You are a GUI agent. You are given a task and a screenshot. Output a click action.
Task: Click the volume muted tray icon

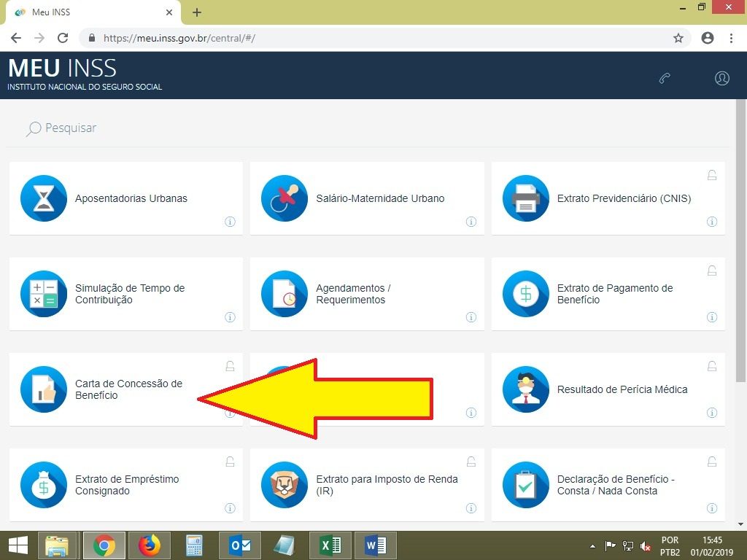[x=646, y=546]
